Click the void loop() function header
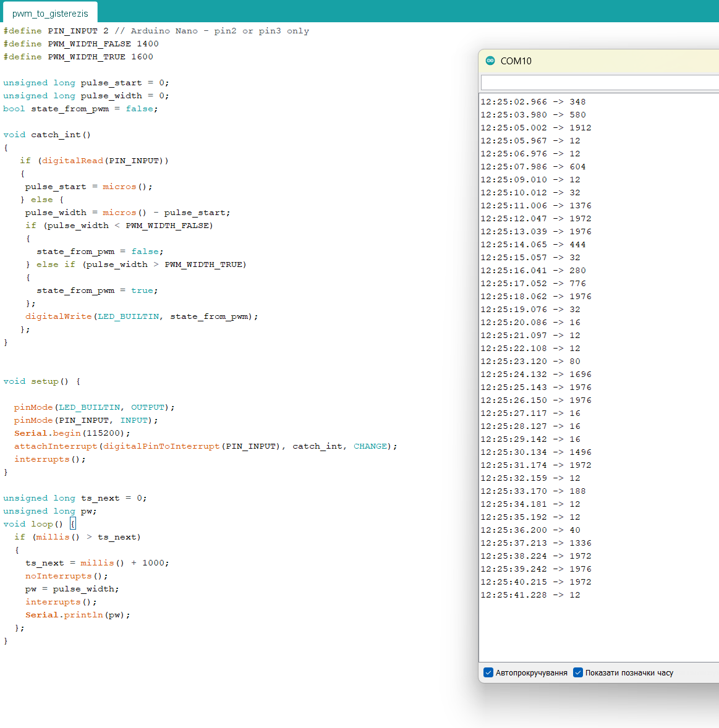This screenshot has width=719, height=728. point(39,525)
